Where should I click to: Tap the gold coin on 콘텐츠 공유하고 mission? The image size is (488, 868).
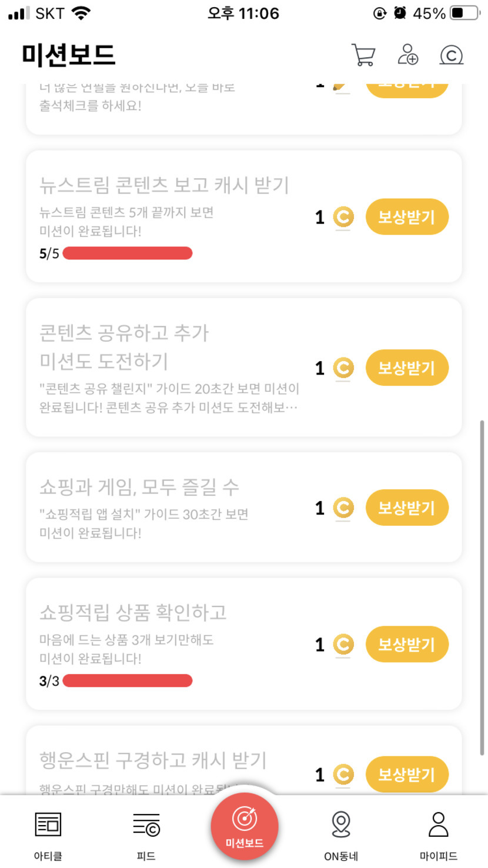tap(343, 368)
